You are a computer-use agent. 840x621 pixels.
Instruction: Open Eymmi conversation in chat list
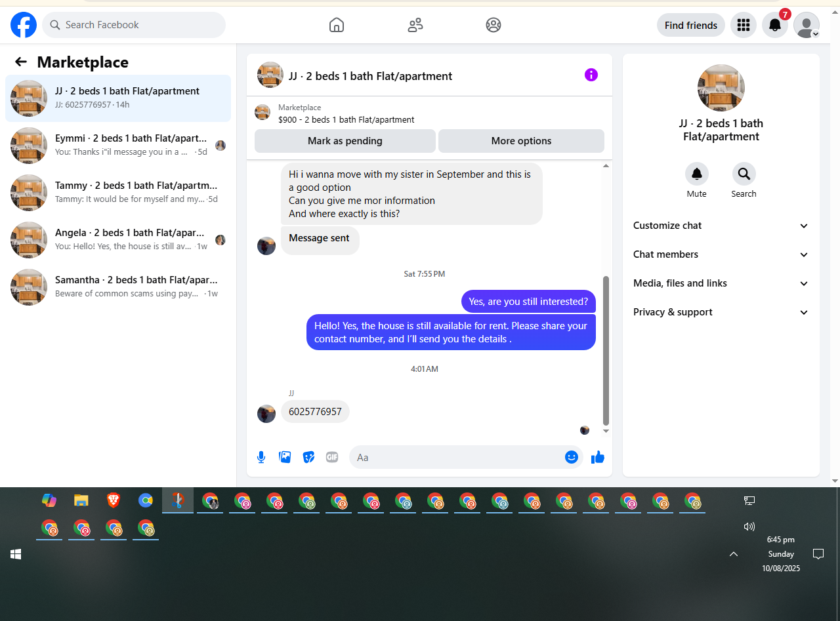pos(118,146)
